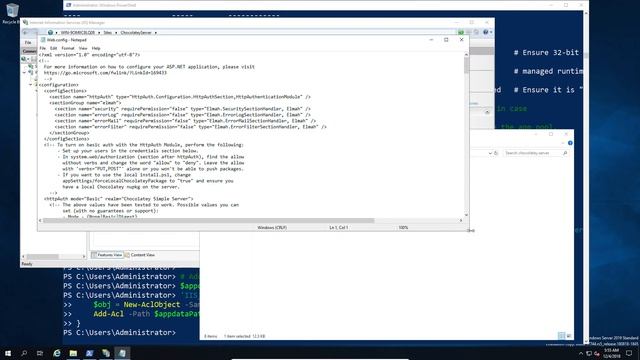Viewport: 640px width, 360px height.
Task: Click the last PowerShell prompt line
Action: 120,333
